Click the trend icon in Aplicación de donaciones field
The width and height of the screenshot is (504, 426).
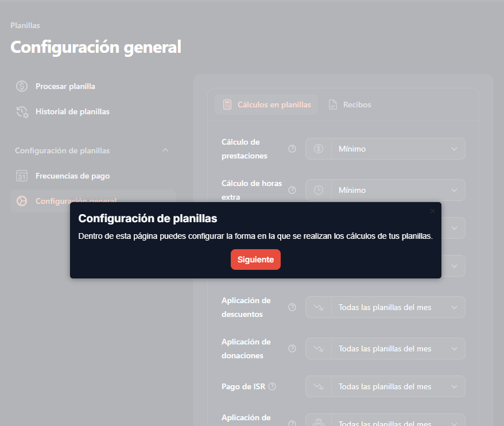coord(319,348)
